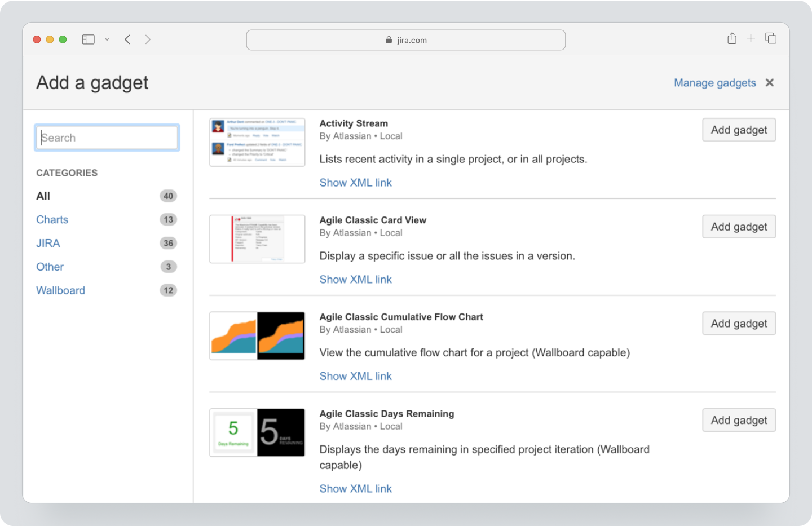Add the Agile Classic Days Remaining gadget

point(739,420)
